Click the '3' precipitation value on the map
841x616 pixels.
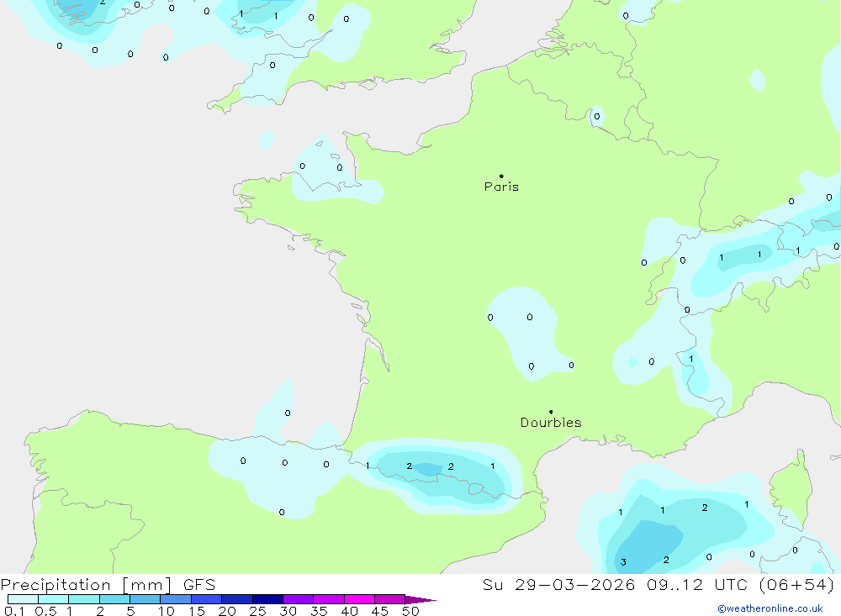coord(623,562)
